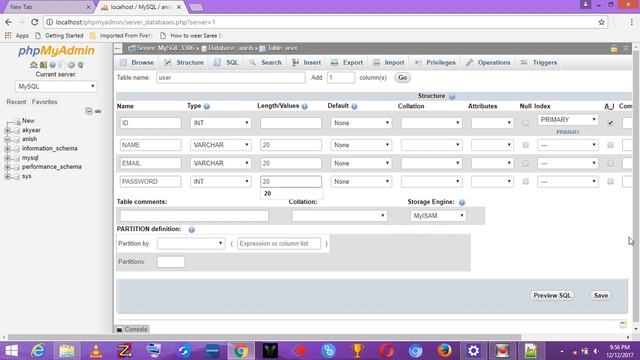Open Type dropdown for ID column
This screenshot has width=640, height=360.
coord(220,123)
